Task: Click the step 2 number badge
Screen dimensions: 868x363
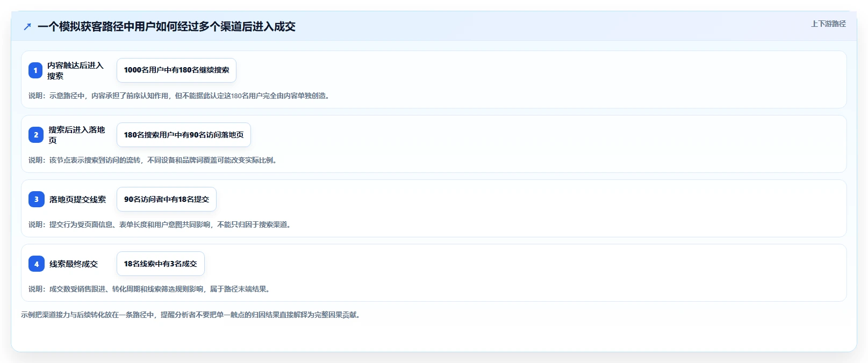Action: [36, 135]
